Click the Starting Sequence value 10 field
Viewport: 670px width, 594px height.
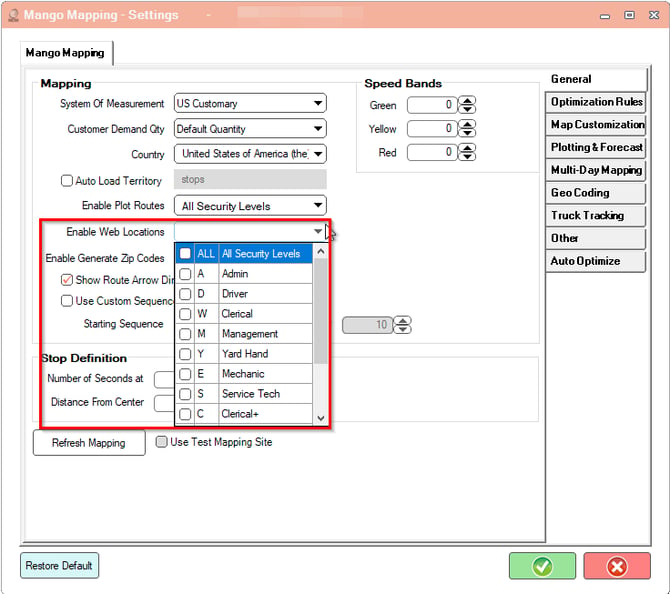pos(367,325)
